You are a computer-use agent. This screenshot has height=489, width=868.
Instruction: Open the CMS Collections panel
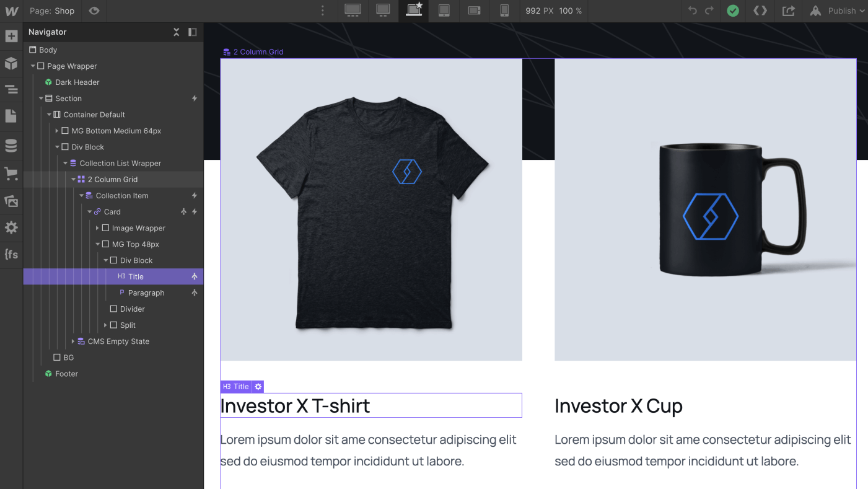tap(11, 145)
